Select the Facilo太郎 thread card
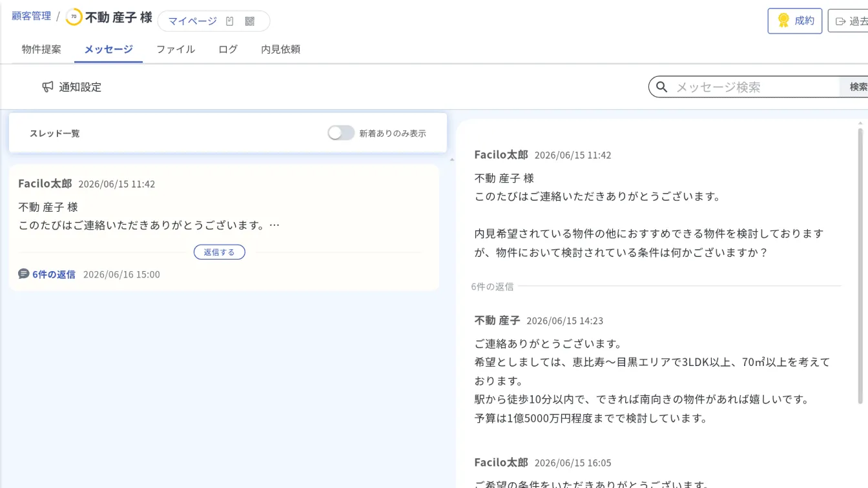This screenshot has width=868, height=488. click(x=224, y=227)
